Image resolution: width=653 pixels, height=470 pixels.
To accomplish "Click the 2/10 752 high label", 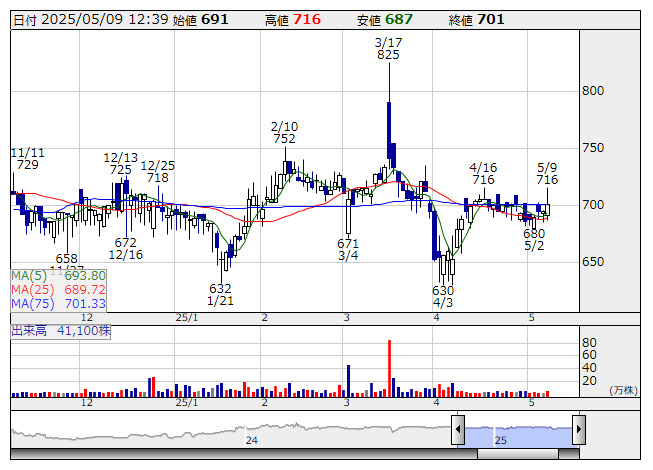I will point(284,132).
